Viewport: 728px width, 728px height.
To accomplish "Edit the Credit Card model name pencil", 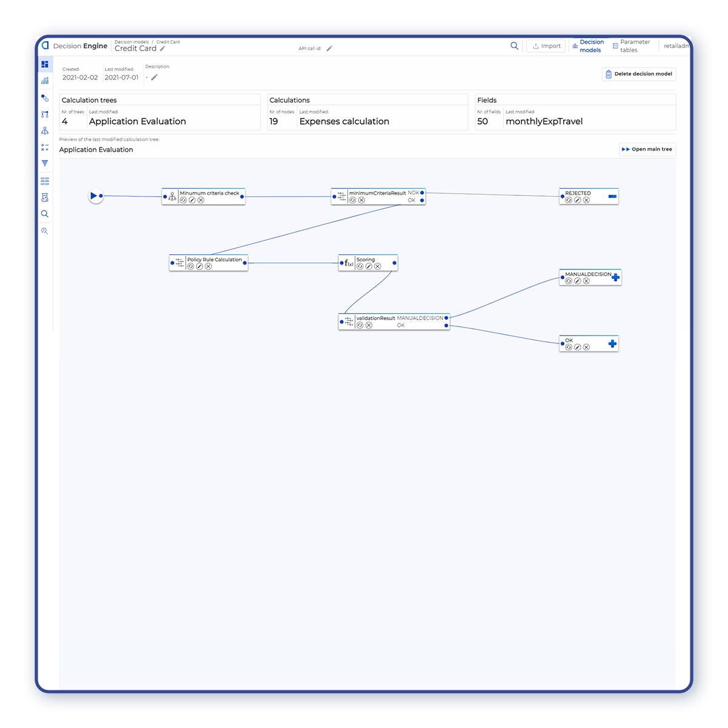I will tap(163, 49).
